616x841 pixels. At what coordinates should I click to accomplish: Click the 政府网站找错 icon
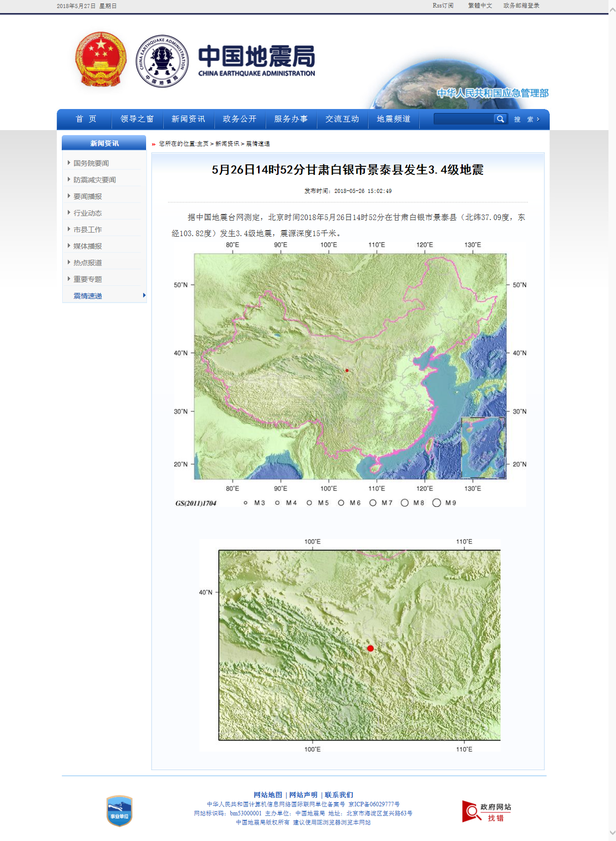pos(486,812)
